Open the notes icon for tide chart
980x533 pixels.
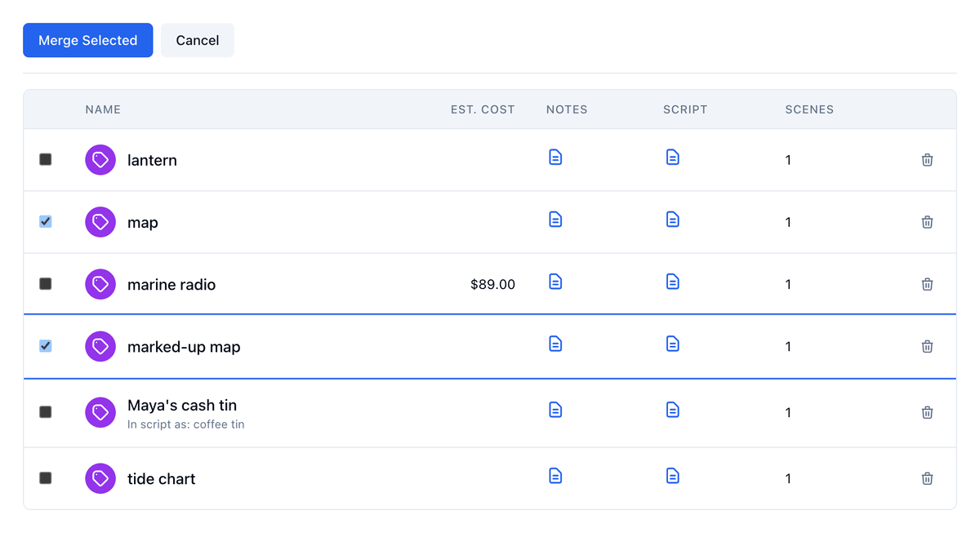tap(555, 475)
